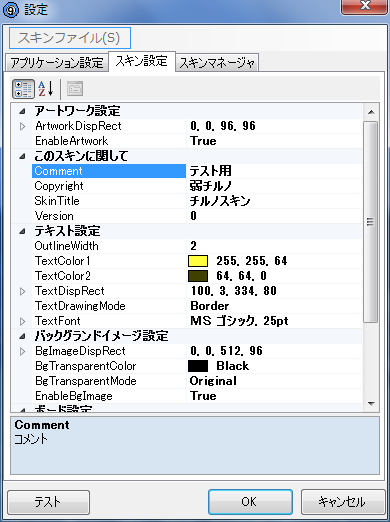Click the vertical scrollbar thumb
390x522 pixels.
(370, 222)
